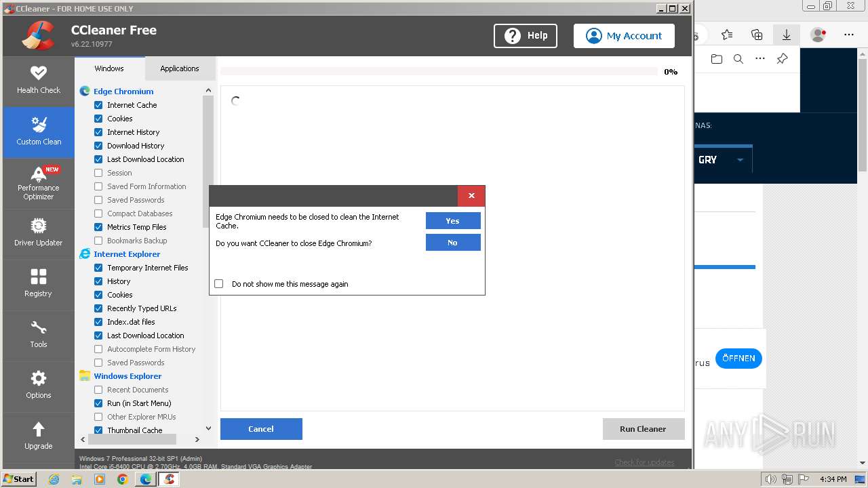
Task: Uncheck Metrics Temp Files checkbox
Action: [x=98, y=227]
